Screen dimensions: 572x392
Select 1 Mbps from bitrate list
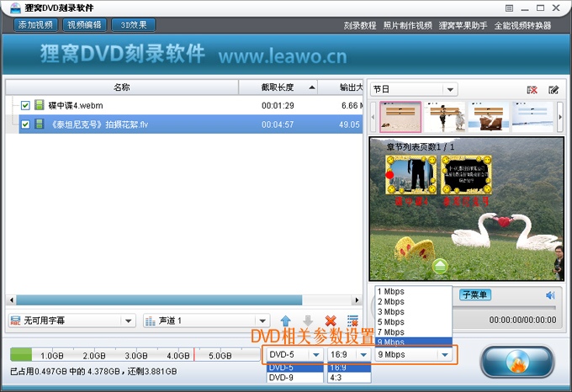coord(414,291)
